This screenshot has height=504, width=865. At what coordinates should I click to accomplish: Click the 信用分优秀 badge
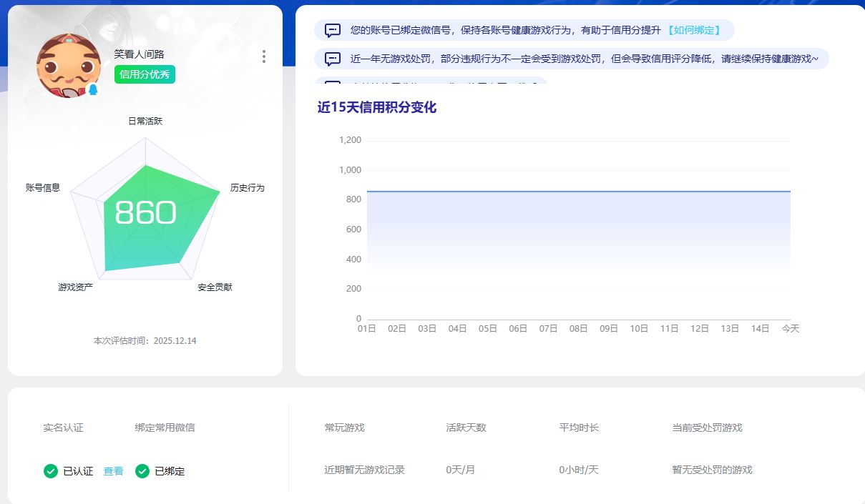[x=145, y=74]
